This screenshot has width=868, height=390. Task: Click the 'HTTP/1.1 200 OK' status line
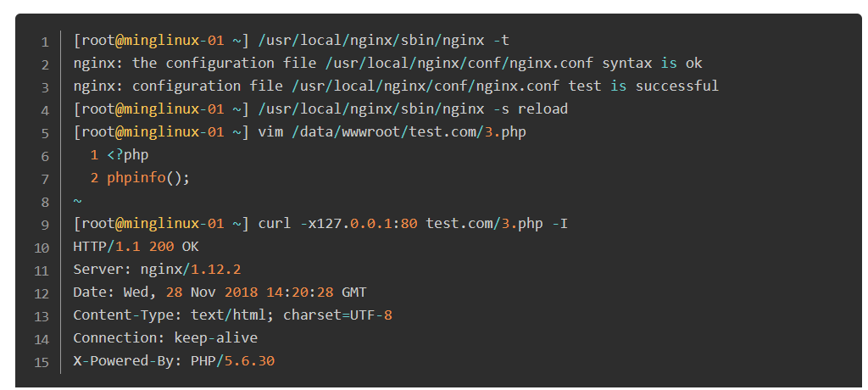pyautogui.click(x=136, y=247)
